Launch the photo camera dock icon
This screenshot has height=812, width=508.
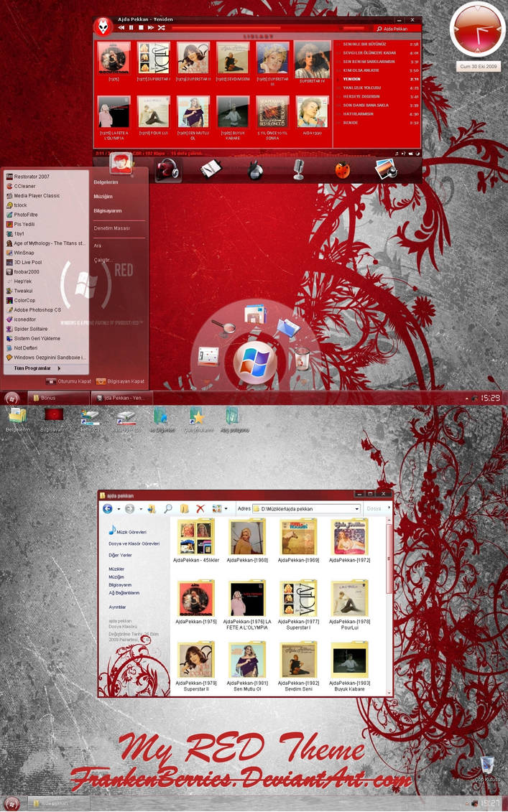pyautogui.click(x=386, y=169)
